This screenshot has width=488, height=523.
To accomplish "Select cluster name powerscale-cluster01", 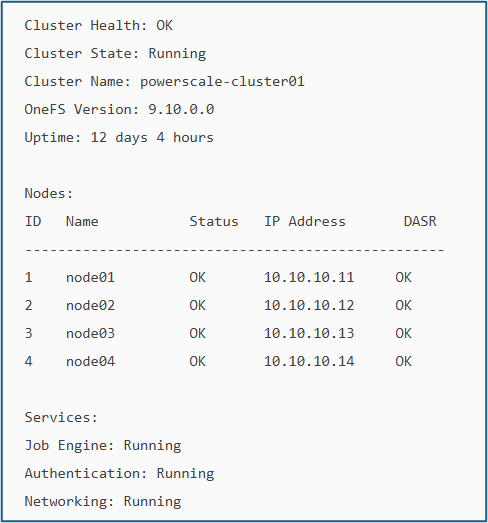I will coord(222,82).
